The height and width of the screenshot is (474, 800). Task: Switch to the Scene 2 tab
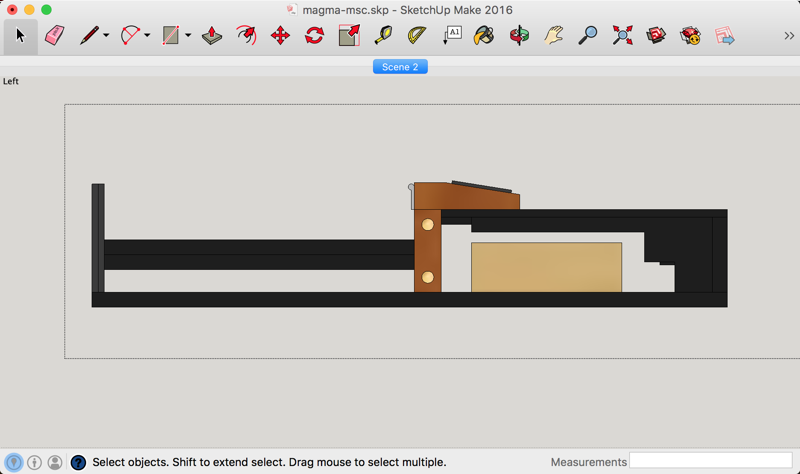(x=400, y=67)
